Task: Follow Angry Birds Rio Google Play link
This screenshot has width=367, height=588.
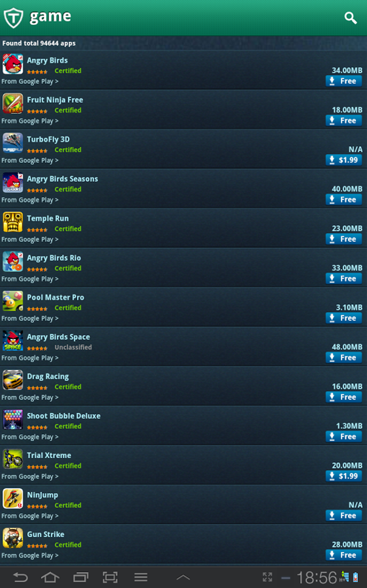Action: coord(30,279)
